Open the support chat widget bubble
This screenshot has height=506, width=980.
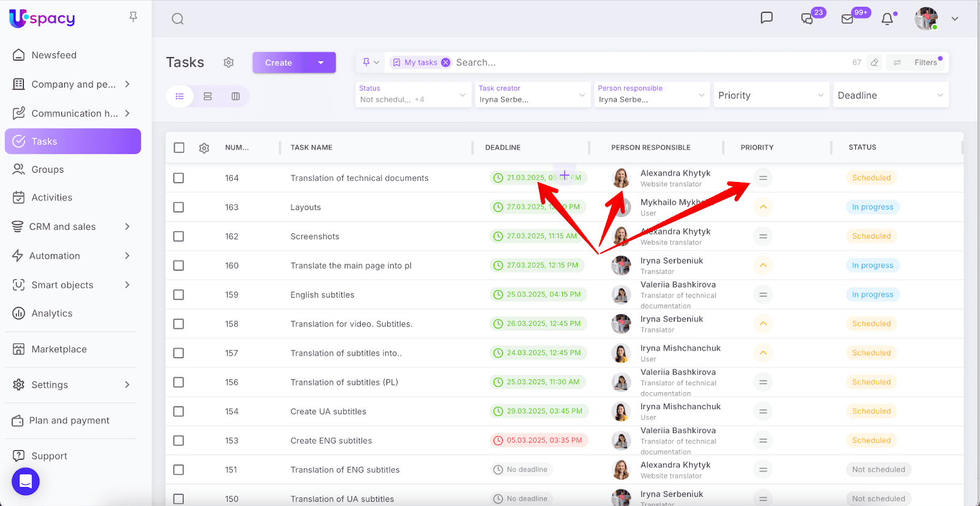pos(26,481)
